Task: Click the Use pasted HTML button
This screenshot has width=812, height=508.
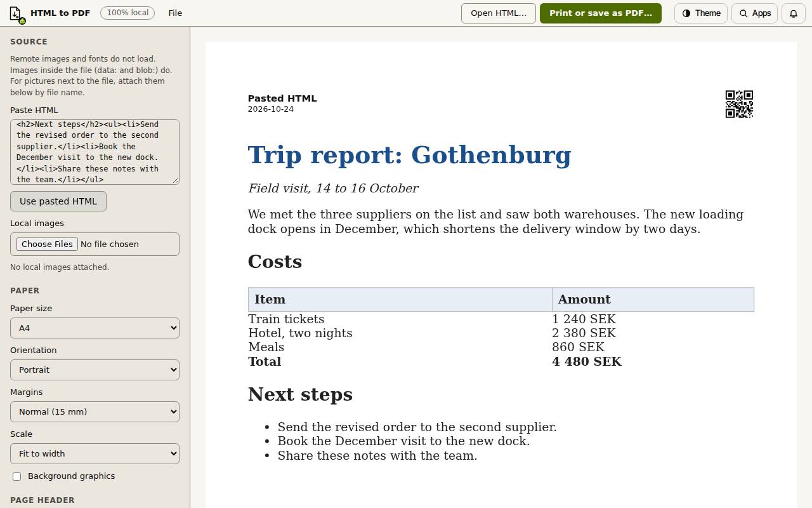Action: click(58, 201)
